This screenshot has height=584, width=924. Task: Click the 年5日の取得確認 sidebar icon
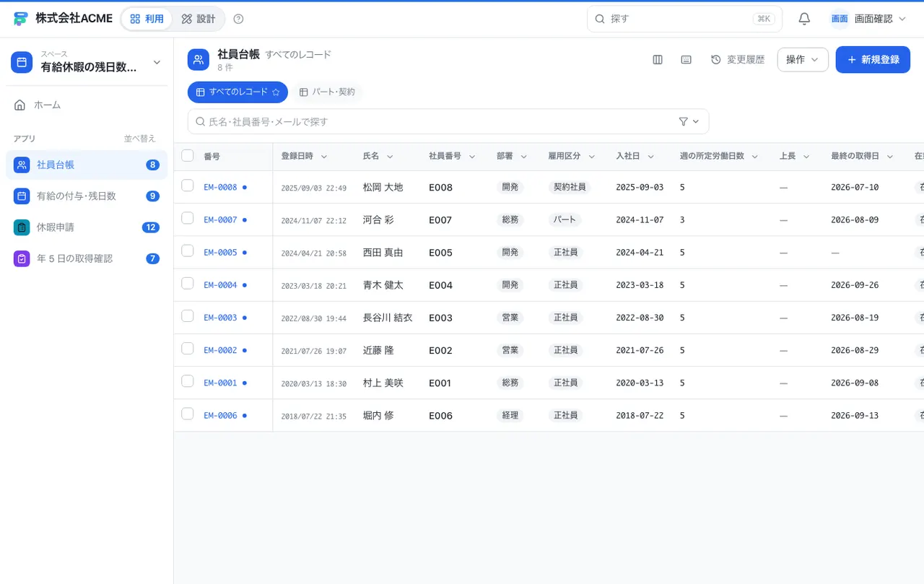(22, 258)
